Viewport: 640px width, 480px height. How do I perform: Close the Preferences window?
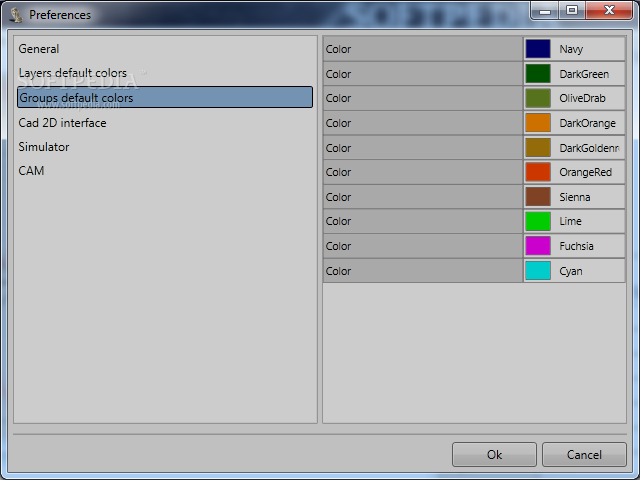(609, 10)
